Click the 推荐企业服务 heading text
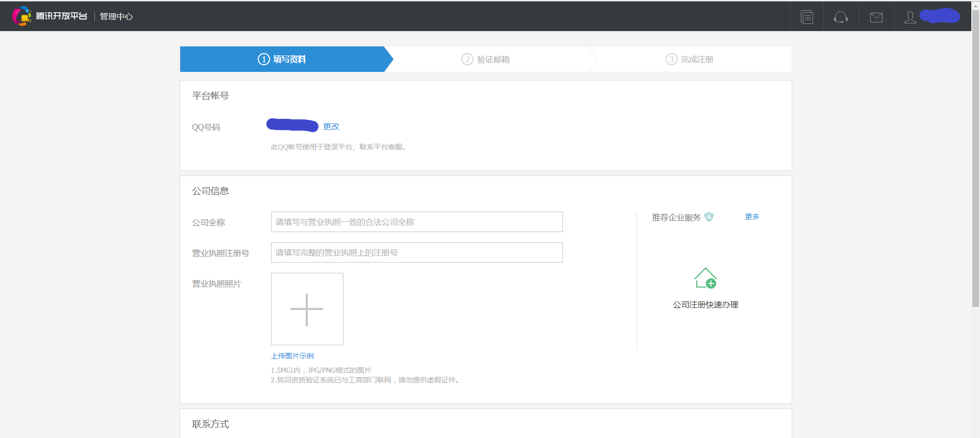The height and width of the screenshot is (438, 980). click(676, 217)
